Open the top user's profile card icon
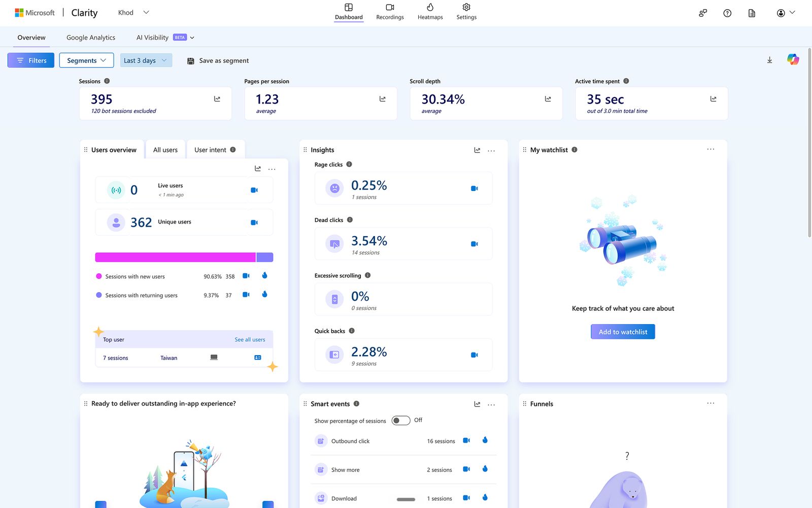The width and height of the screenshot is (812, 508). pos(258,358)
